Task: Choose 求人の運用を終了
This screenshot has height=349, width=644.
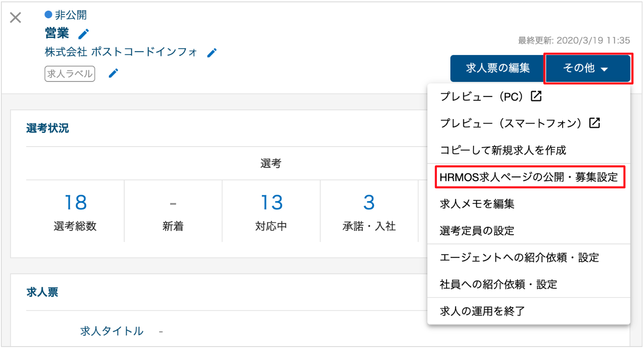Action: coord(528,311)
